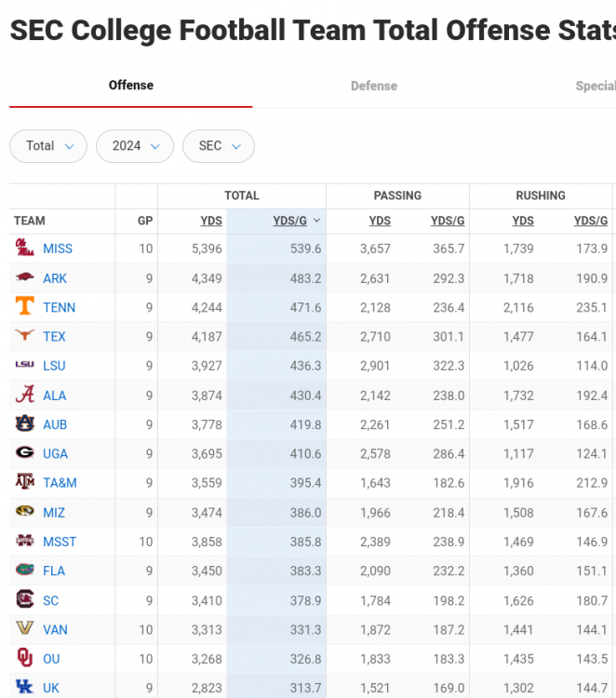Viewport: 616px width, 698px height.
Task: Sort by Rushing YDS/G column header
Action: click(x=591, y=221)
